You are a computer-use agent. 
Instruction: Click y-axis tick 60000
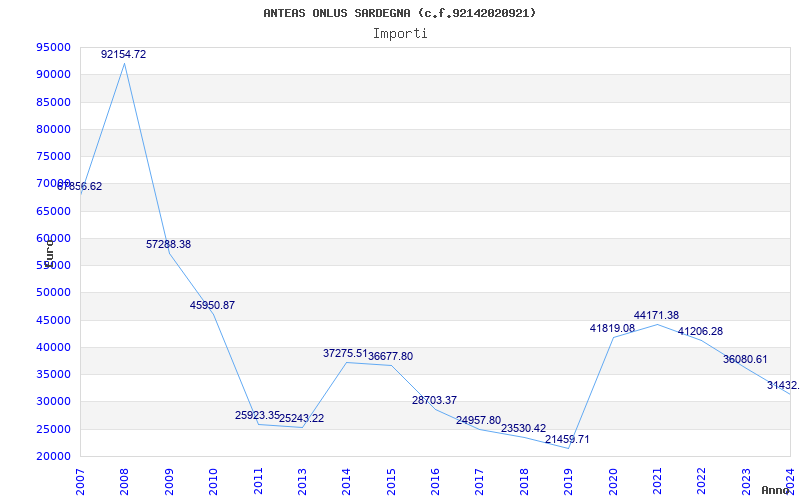point(54,238)
